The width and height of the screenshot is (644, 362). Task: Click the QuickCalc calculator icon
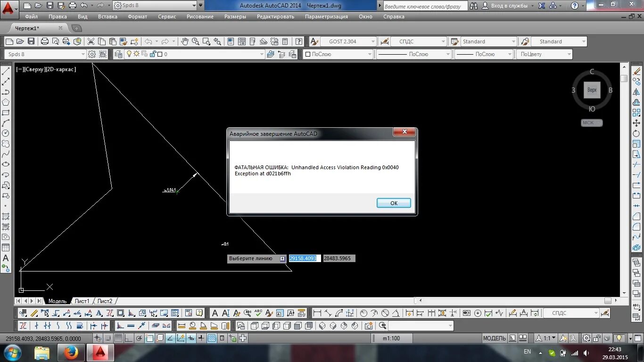point(285,41)
